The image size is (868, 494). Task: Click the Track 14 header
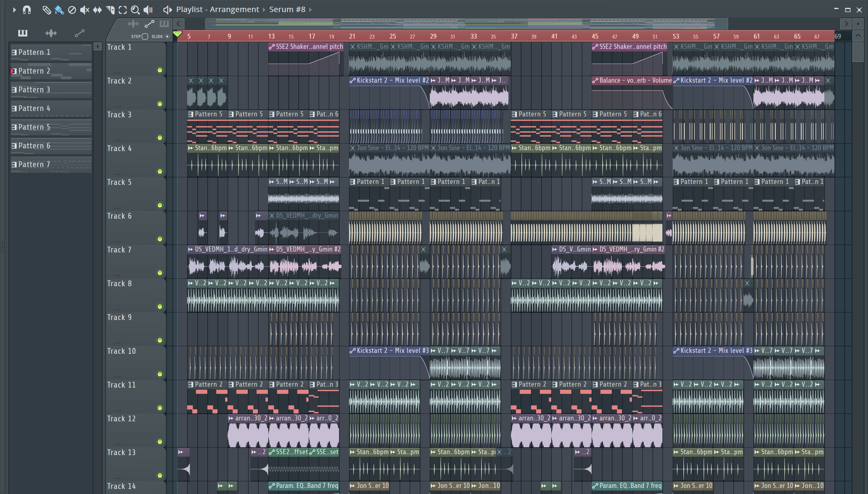tap(136, 488)
